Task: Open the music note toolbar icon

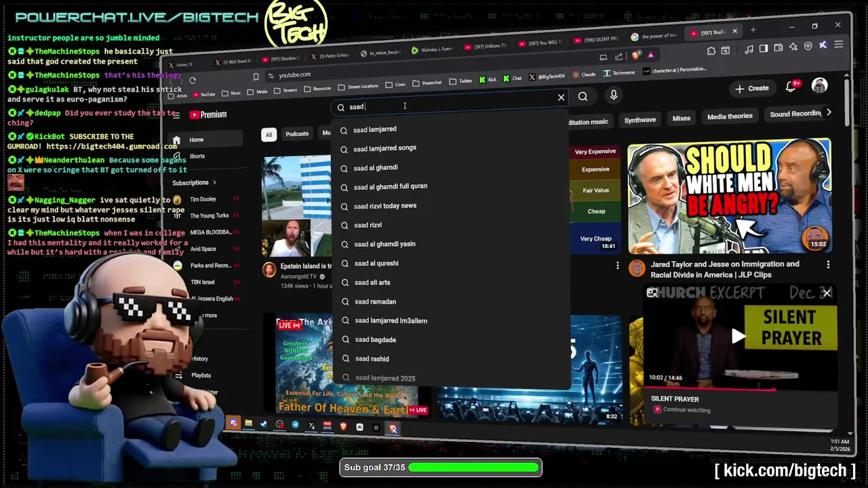Action: tap(749, 49)
